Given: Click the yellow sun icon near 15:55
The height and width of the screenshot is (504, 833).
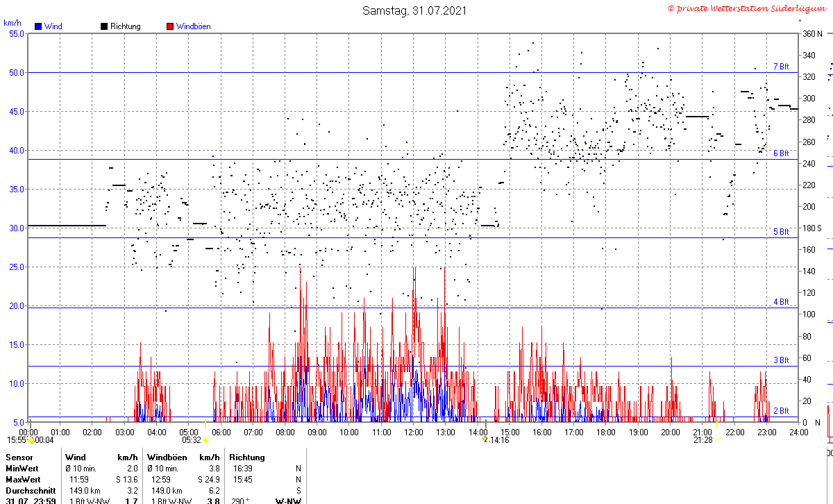Looking at the screenshot, I should click(31, 440).
